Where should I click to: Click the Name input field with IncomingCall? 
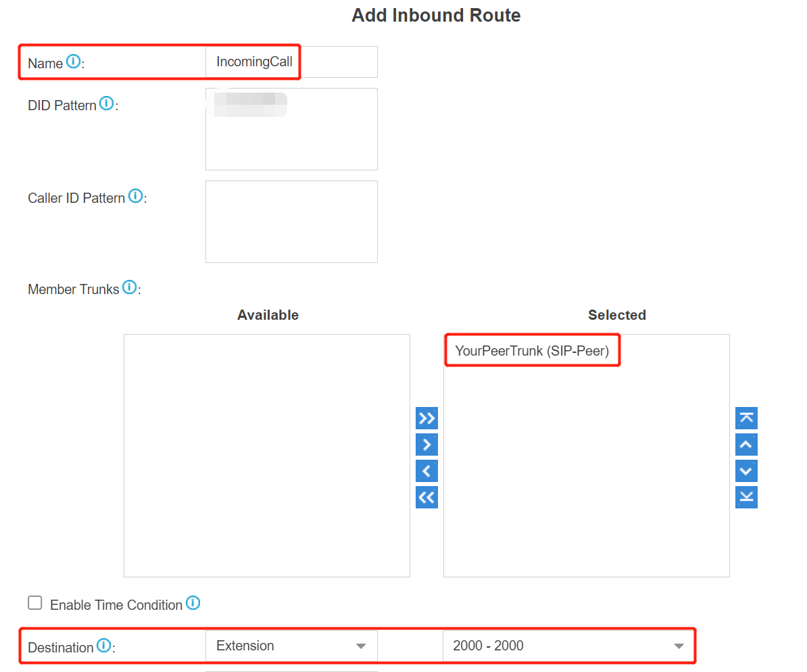pos(291,62)
